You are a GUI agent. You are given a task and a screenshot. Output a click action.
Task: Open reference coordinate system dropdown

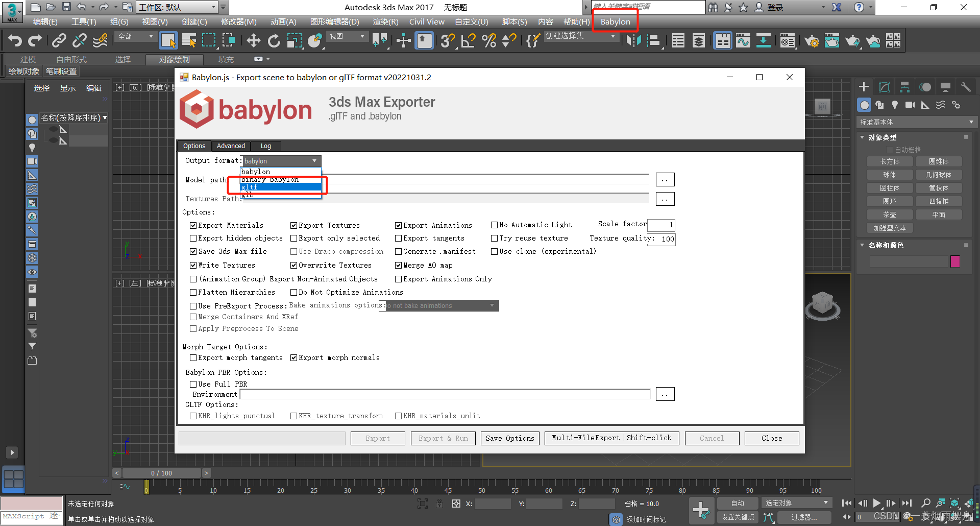point(347,36)
